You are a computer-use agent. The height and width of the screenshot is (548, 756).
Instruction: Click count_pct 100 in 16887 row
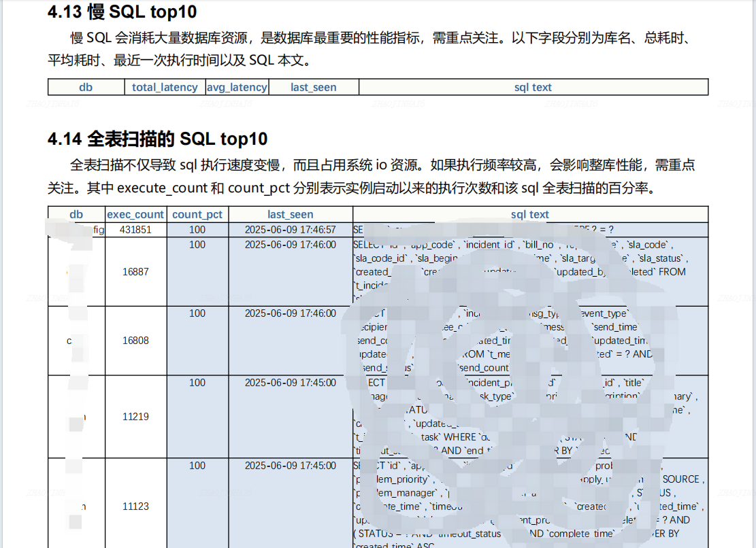click(x=197, y=245)
